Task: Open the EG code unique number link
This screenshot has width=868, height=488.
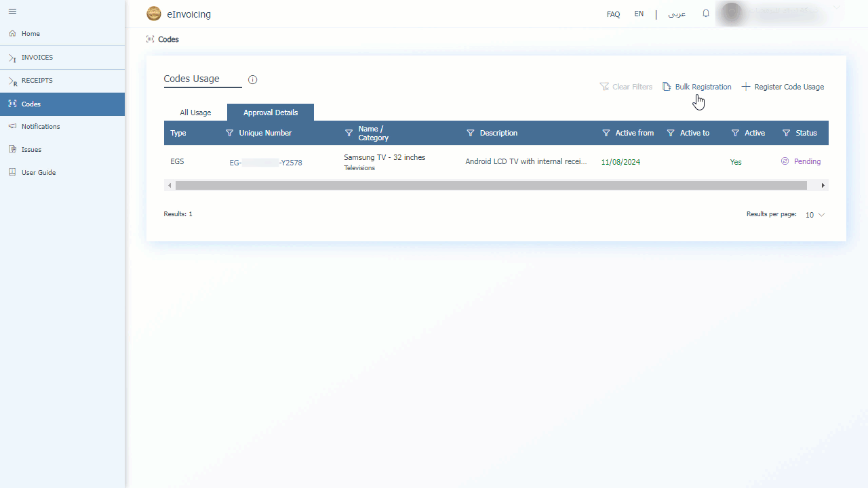Action: (x=266, y=163)
